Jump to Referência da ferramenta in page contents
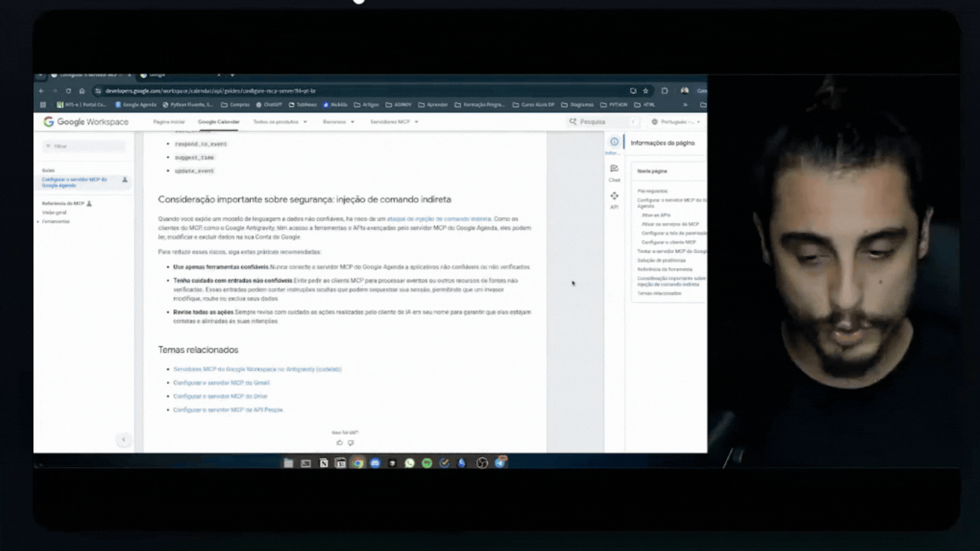Image resolution: width=980 pixels, height=551 pixels. point(665,269)
